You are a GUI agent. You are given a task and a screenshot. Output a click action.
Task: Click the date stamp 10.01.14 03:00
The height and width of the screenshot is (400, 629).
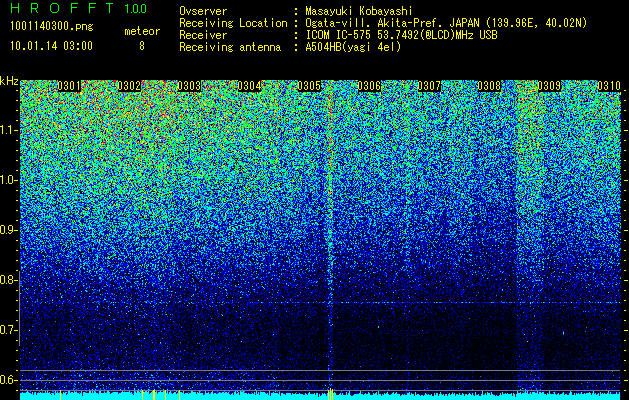pyautogui.click(x=51, y=46)
